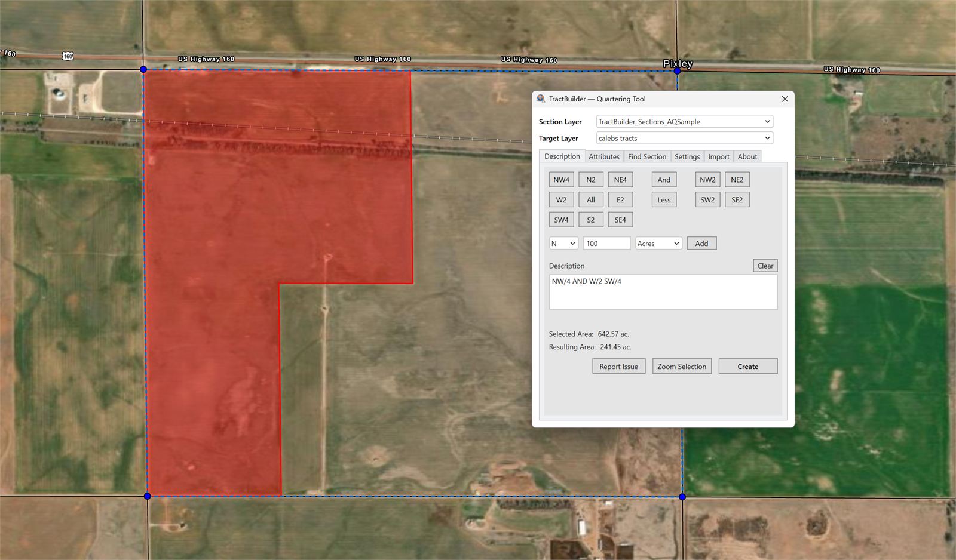Create the tract with Create button
The image size is (956, 560).
(747, 366)
